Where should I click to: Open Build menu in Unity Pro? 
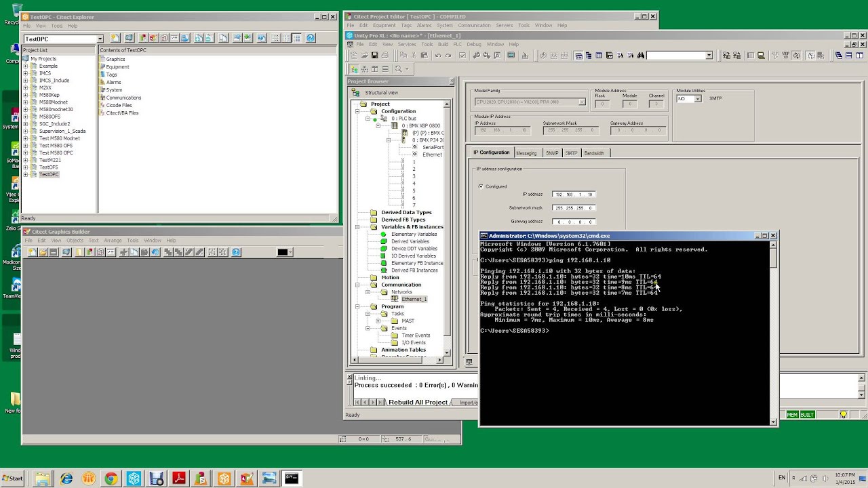point(443,44)
